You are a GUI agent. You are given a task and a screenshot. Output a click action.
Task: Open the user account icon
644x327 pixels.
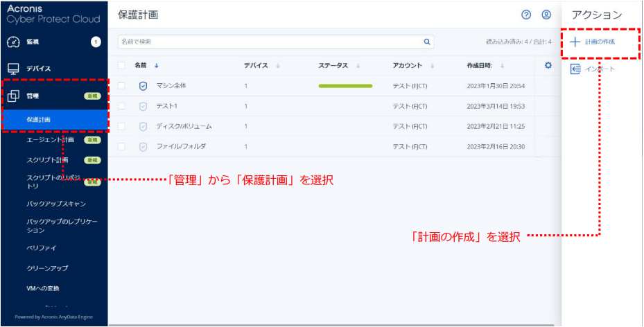546,15
